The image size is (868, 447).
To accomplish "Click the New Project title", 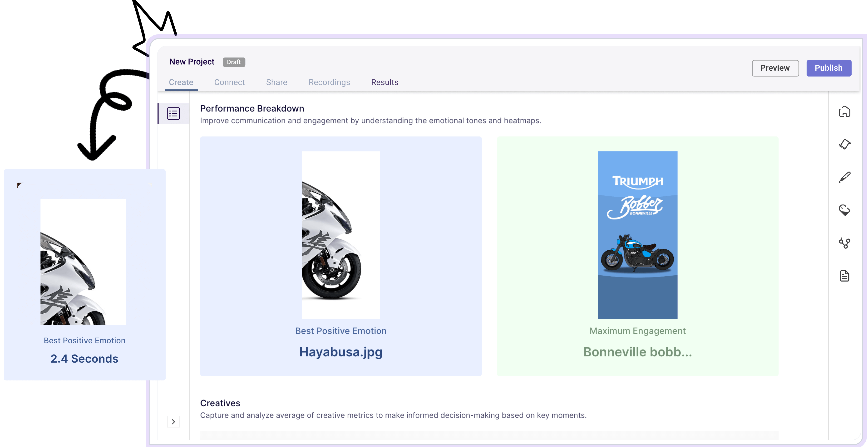I will (192, 62).
